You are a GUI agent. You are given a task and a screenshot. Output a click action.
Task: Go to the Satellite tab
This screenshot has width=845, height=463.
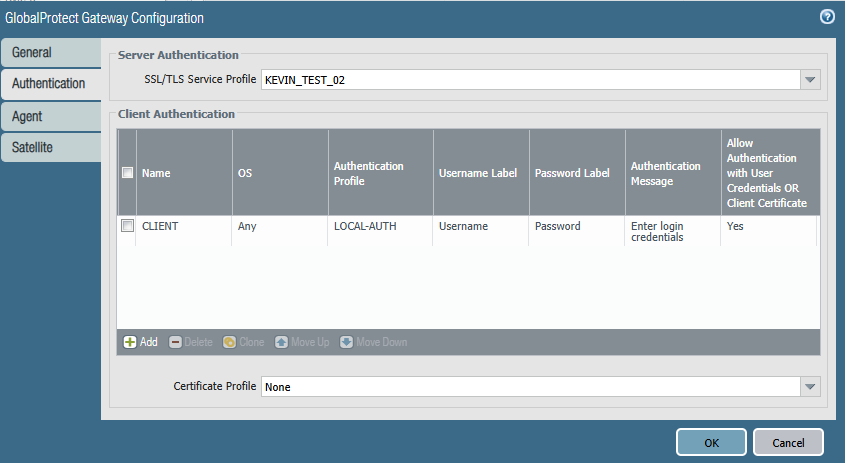coord(51,147)
